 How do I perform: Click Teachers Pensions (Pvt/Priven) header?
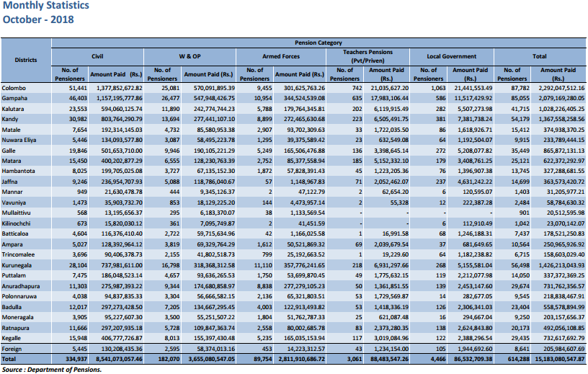point(367,56)
